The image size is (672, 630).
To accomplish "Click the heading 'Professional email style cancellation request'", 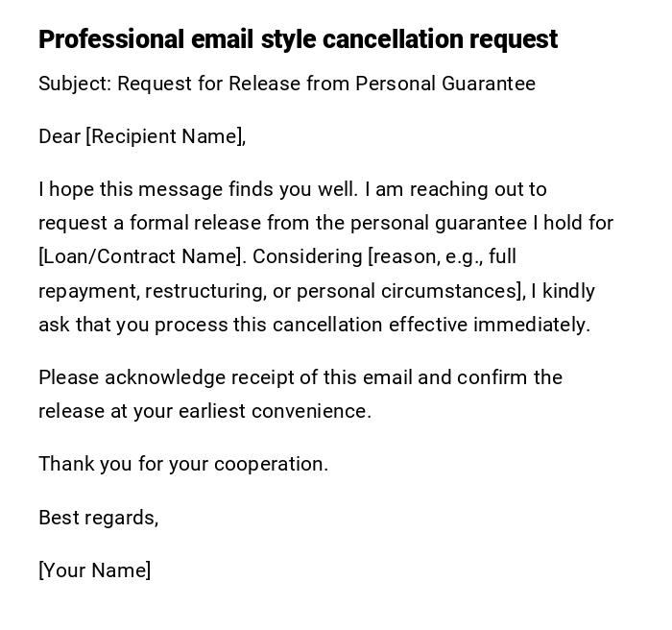I will point(298,39).
